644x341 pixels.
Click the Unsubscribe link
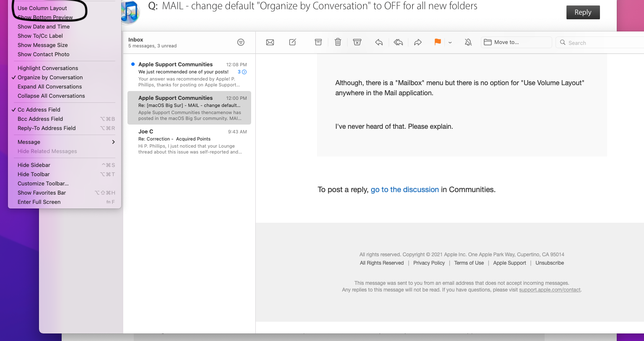(550, 263)
